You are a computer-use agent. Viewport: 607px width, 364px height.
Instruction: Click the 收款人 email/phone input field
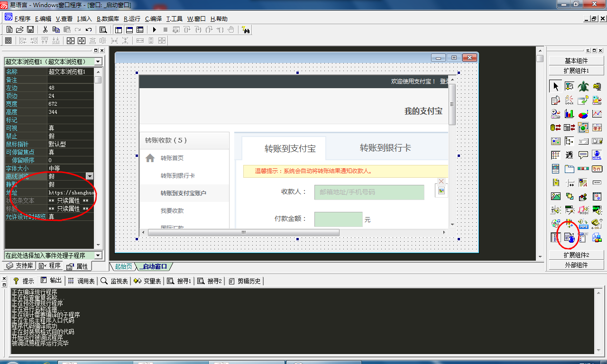[x=369, y=192]
